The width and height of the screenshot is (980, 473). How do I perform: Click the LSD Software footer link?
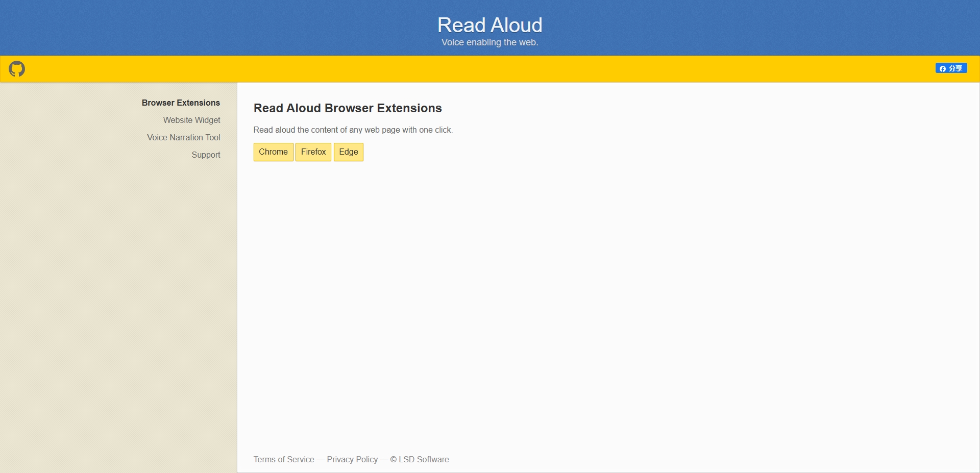[424, 459]
